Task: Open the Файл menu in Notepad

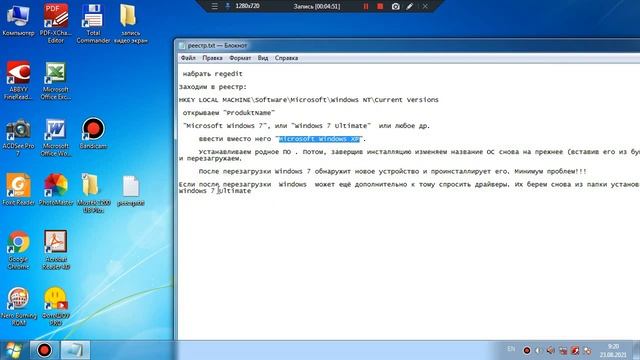Action: (x=188, y=58)
